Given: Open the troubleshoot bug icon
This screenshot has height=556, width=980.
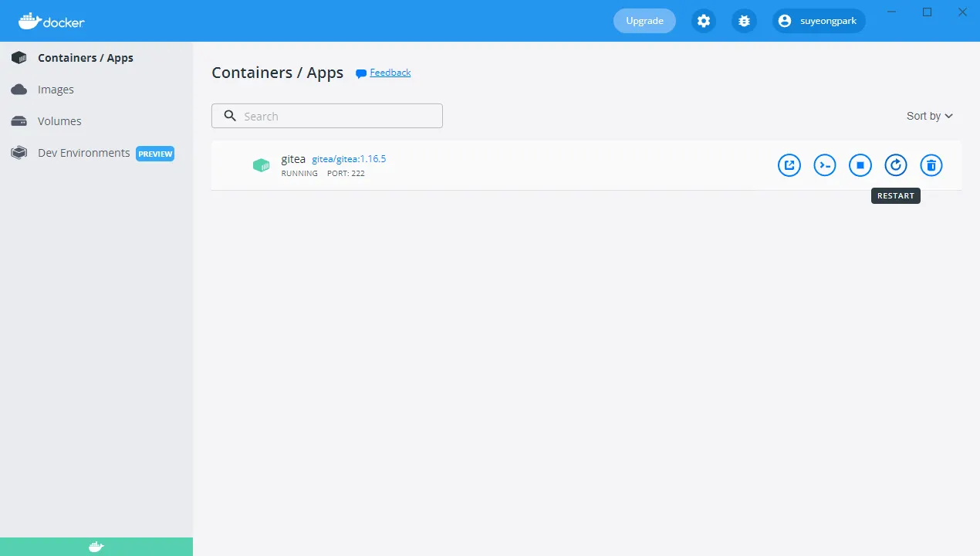Looking at the screenshot, I should (x=744, y=21).
